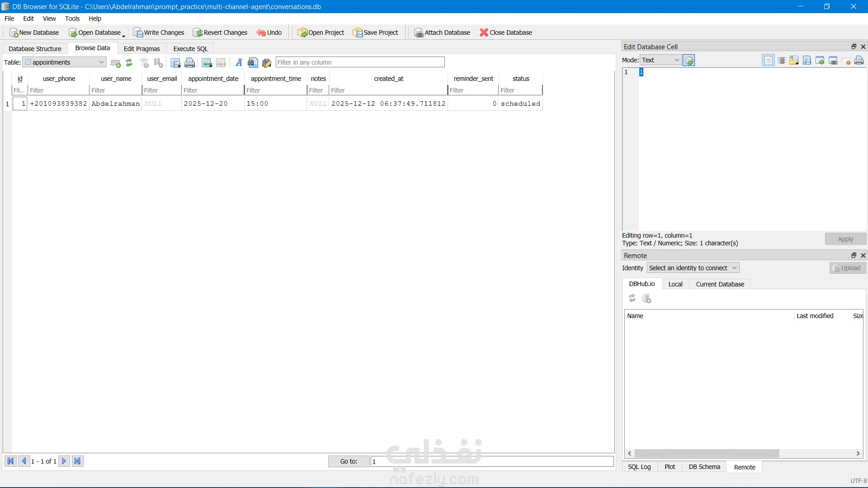The image size is (868, 488).
Task: Click Attach Database button
Action: pyautogui.click(x=442, y=33)
